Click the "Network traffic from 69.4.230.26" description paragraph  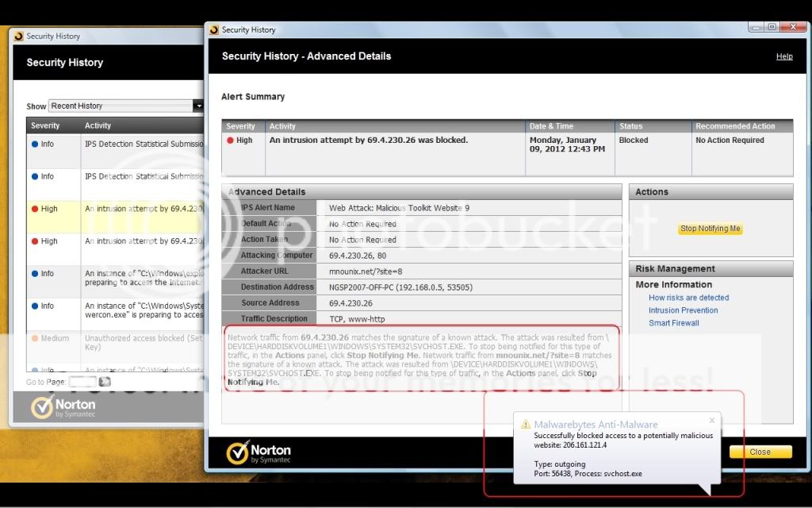(419, 360)
